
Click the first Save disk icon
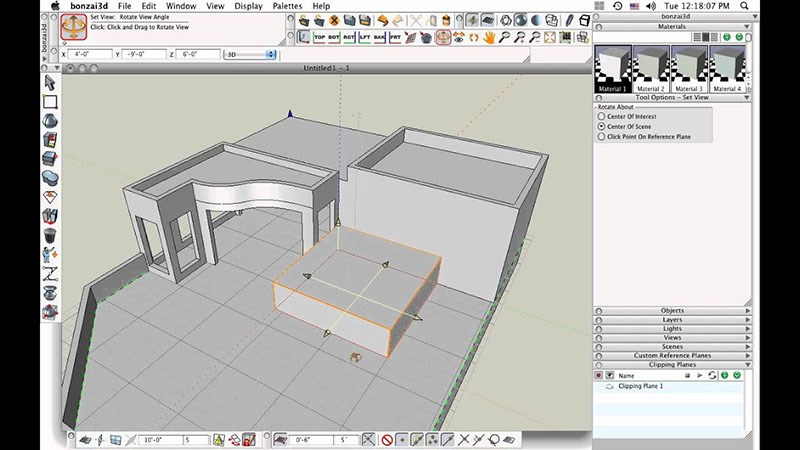[x=349, y=20]
